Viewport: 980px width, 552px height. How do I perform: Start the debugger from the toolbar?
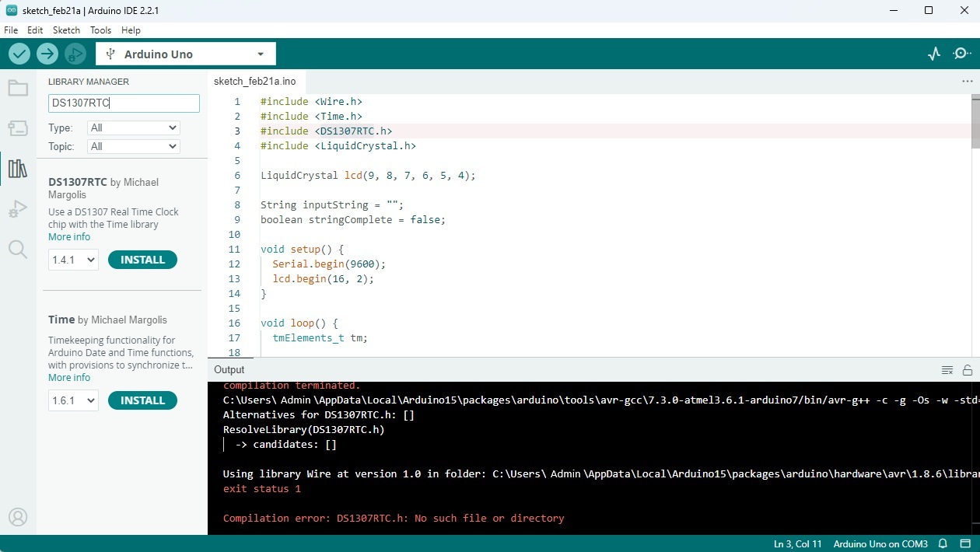pyautogui.click(x=75, y=54)
